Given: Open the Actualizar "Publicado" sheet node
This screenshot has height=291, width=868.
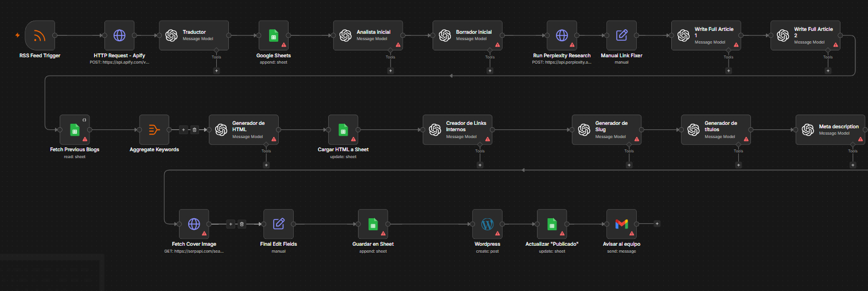Looking at the screenshot, I should (552, 223).
